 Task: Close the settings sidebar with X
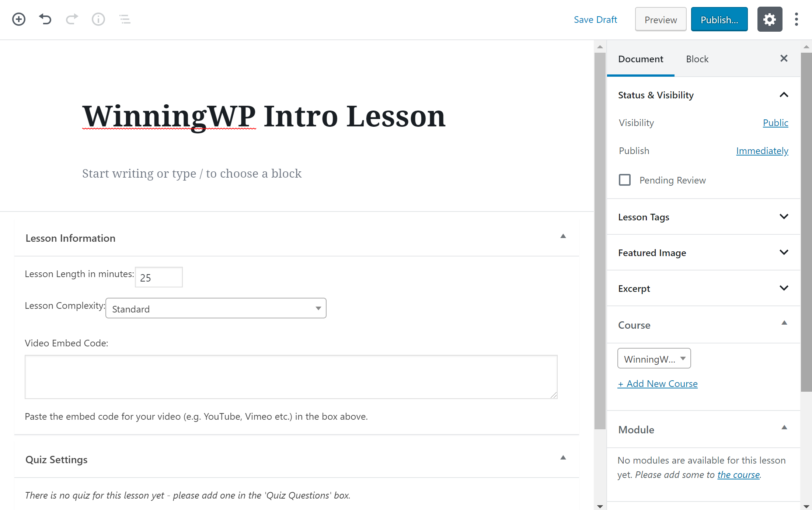click(x=784, y=58)
